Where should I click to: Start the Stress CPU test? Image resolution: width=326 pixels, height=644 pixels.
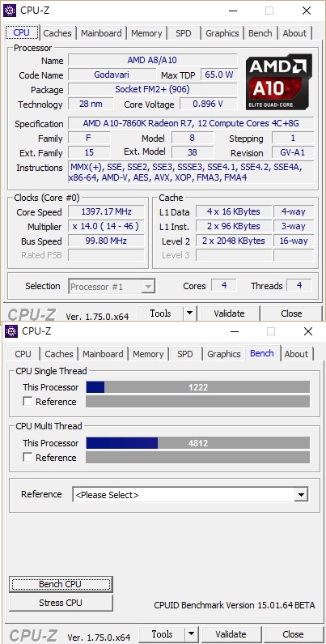(61, 603)
